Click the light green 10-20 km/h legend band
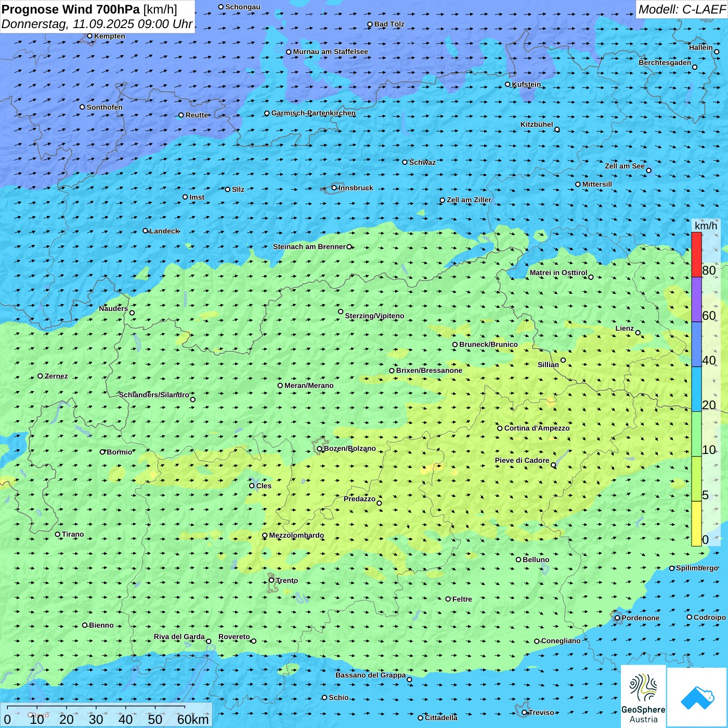Screen dimensions: 728x728 696,434
